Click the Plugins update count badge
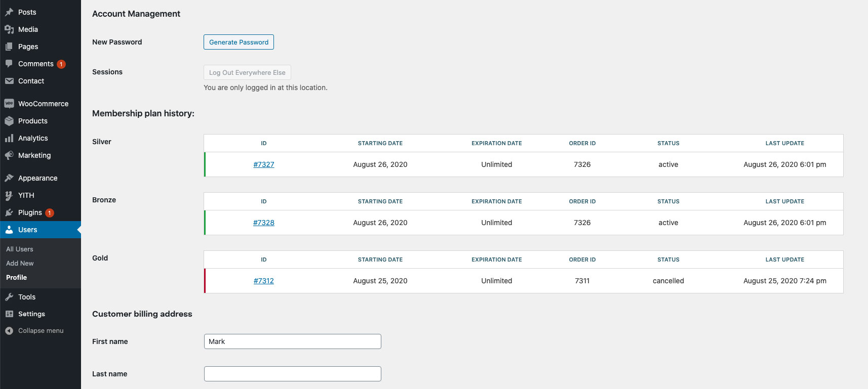Screen dimensions: 868x389 (50, 213)
